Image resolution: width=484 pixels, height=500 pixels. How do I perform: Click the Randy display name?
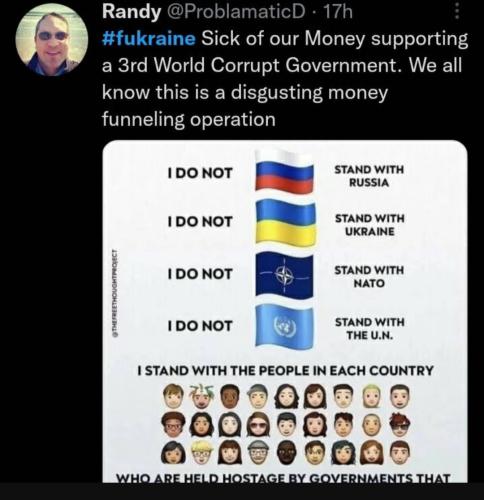tap(131, 12)
